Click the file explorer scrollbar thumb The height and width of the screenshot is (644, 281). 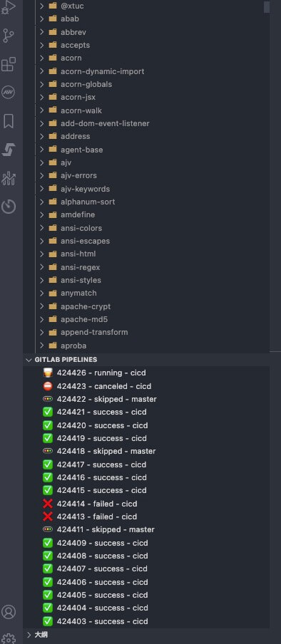coord(267,7)
